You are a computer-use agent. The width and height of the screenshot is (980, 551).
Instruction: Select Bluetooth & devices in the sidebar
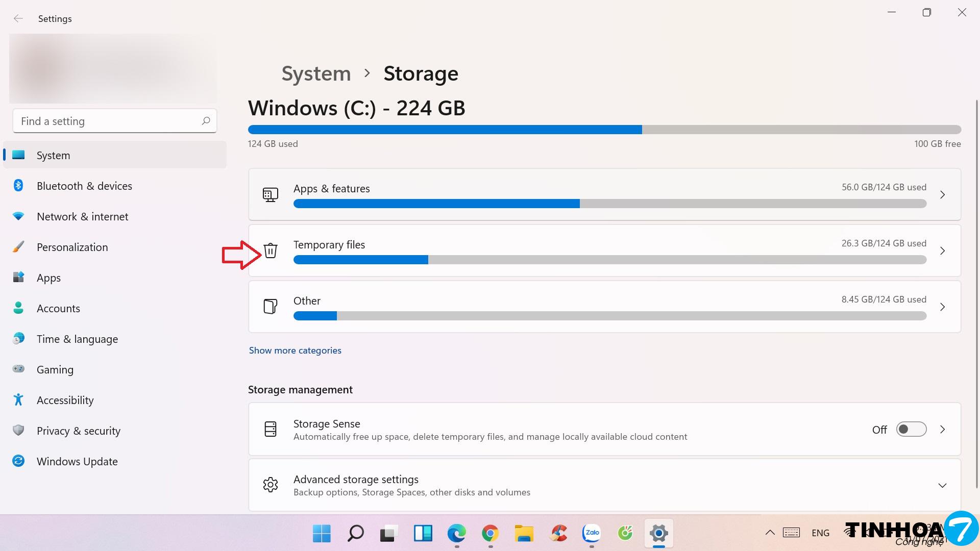click(84, 186)
